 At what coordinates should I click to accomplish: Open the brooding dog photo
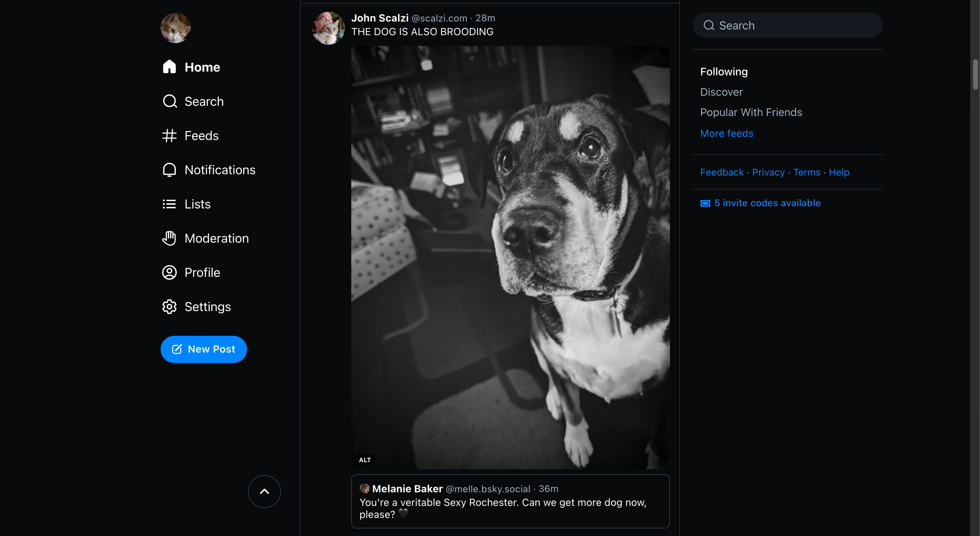510,258
